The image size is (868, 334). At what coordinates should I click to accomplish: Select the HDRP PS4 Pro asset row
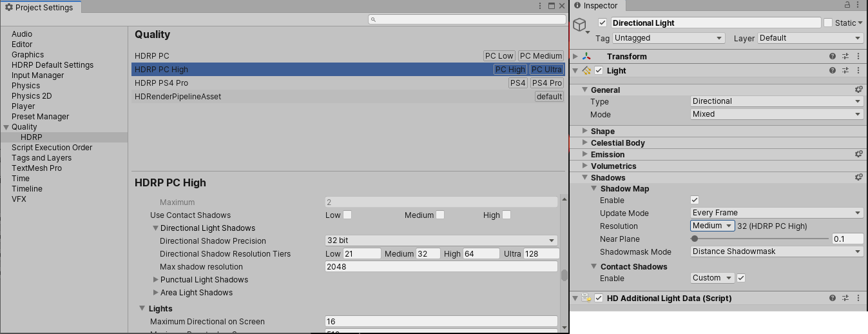click(161, 83)
